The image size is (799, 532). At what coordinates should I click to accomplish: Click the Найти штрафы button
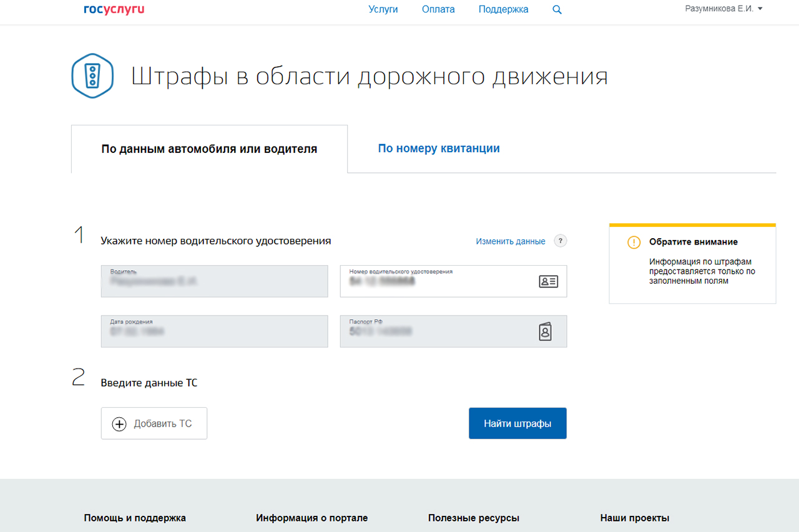coord(517,423)
